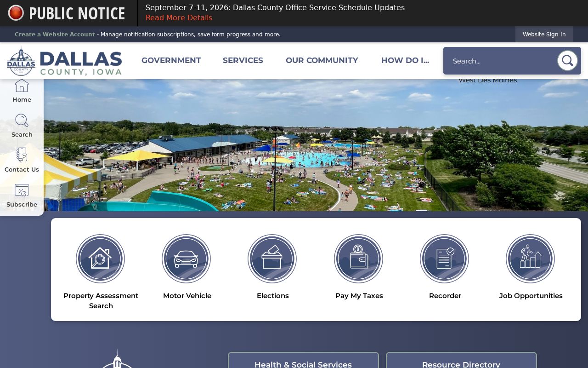Image resolution: width=588 pixels, height=368 pixels.
Task: Click the Job Opportunities text link
Action: tap(531, 296)
